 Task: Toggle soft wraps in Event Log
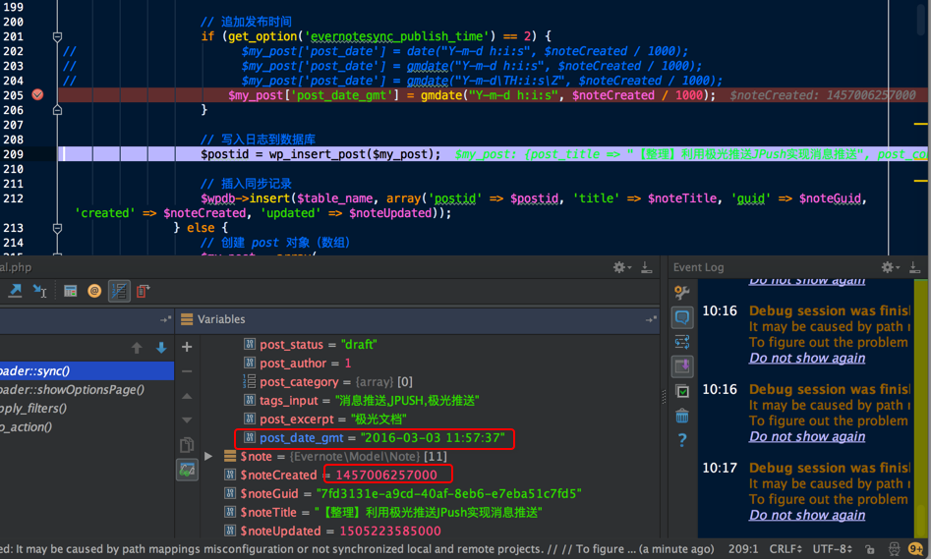pyautogui.click(x=682, y=342)
